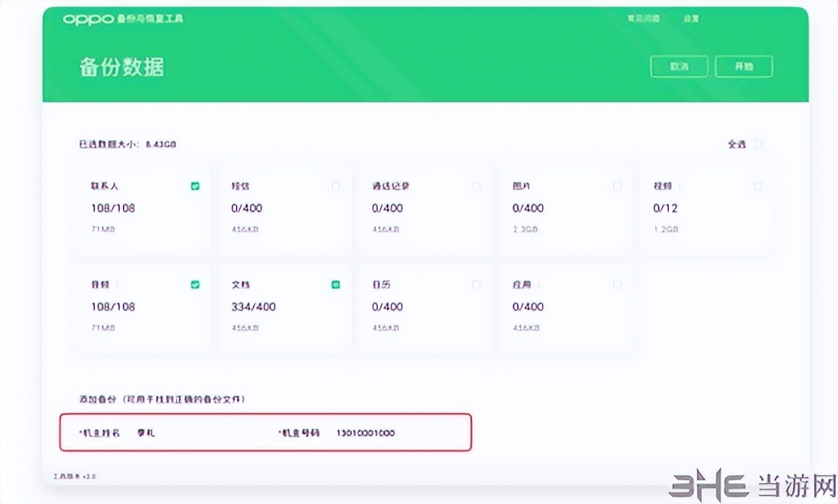Select the 图片 (Pictures) checkbox

617,186
